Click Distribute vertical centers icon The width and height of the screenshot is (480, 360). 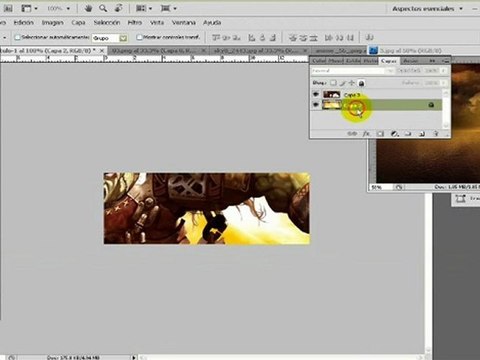coord(303,38)
